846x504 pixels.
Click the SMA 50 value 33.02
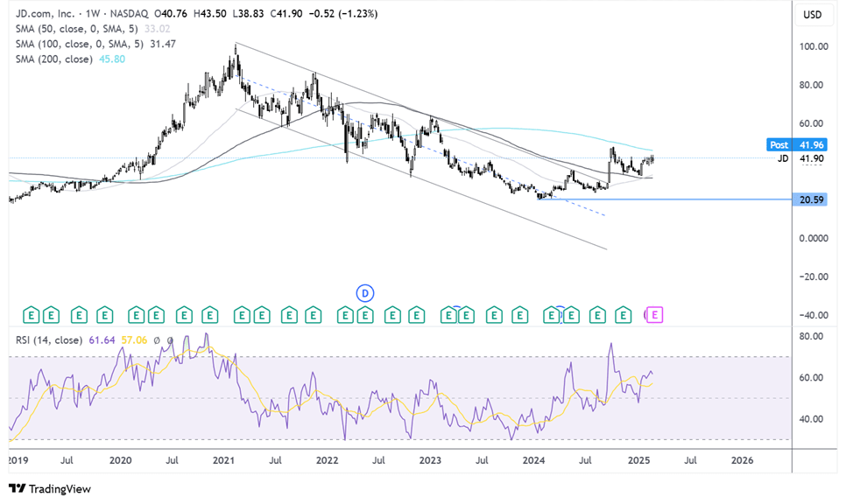tap(157, 29)
